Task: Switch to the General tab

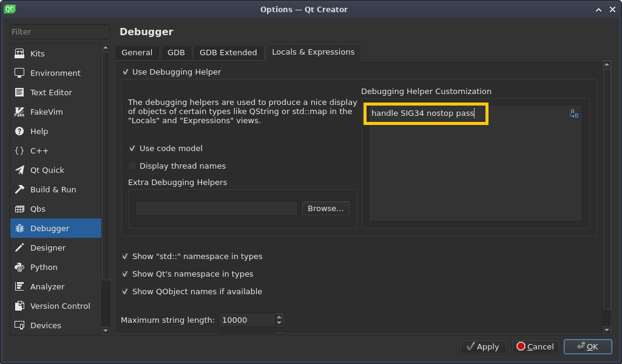Action: (x=137, y=53)
